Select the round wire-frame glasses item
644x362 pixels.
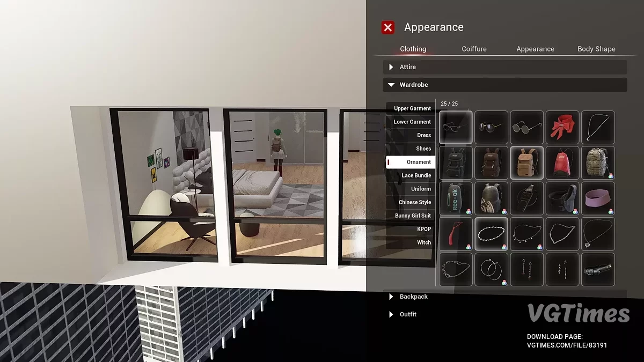pyautogui.click(x=526, y=127)
